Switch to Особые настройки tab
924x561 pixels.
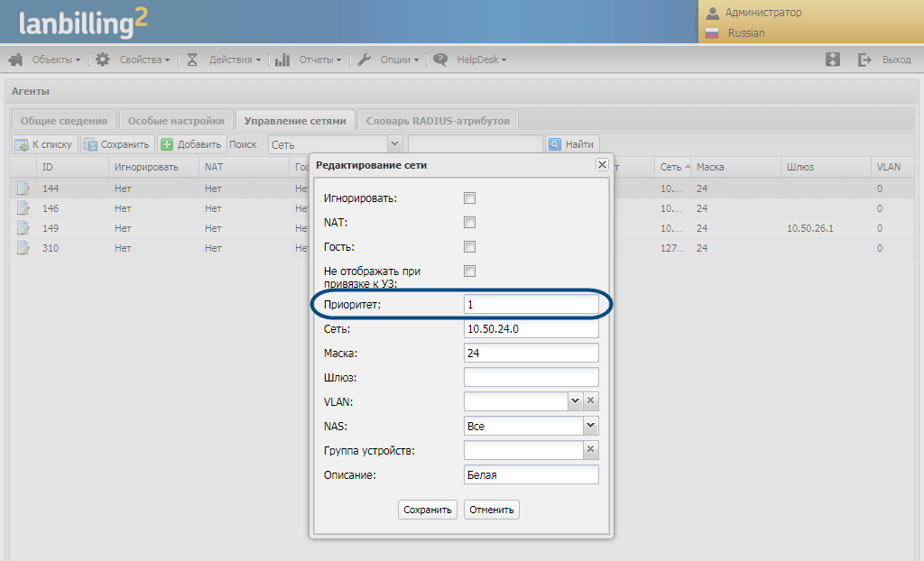[176, 120]
